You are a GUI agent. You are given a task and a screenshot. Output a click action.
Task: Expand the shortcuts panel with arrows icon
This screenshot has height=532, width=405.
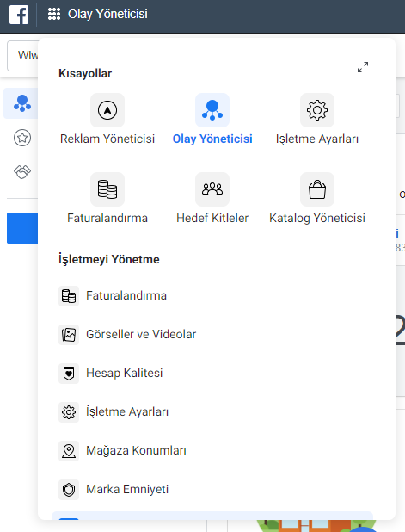(x=363, y=67)
